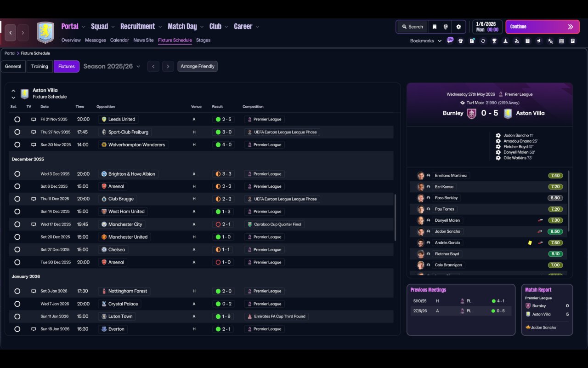Click the TV icon on the Leeds United row
Viewport: 588px width, 368px height.
click(34, 119)
